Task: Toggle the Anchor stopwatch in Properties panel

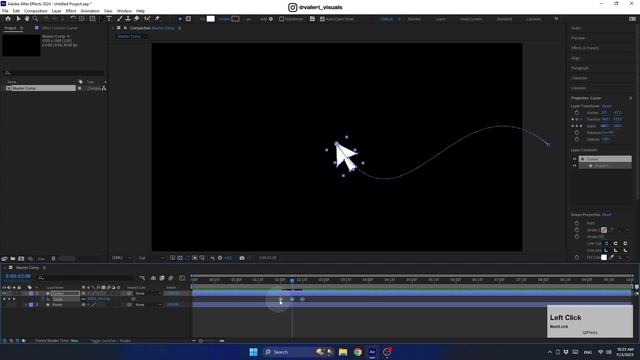Action: [577, 113]
